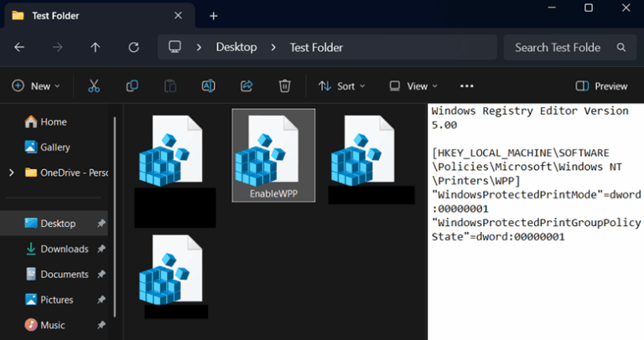This screenshot has width=644, height=340.
Task: Select Desktop in the address breadcrumb
Action: (236, 48)
